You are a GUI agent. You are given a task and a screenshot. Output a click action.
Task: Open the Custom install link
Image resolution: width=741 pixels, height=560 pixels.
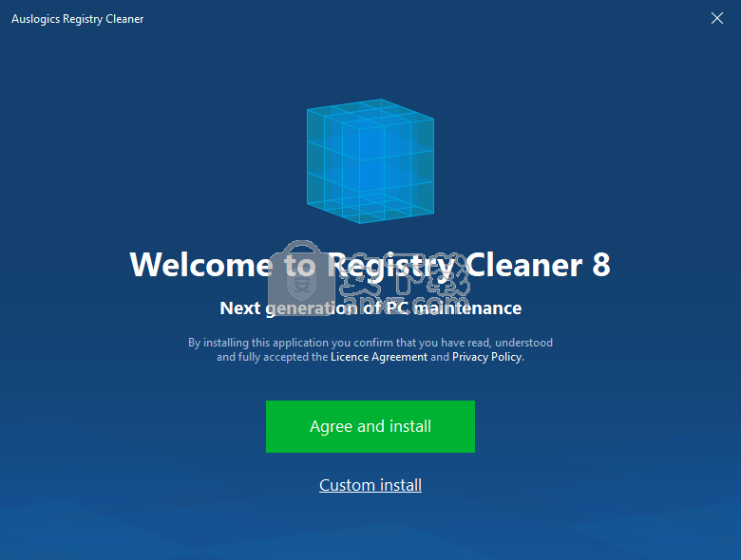tap(370, 485)
